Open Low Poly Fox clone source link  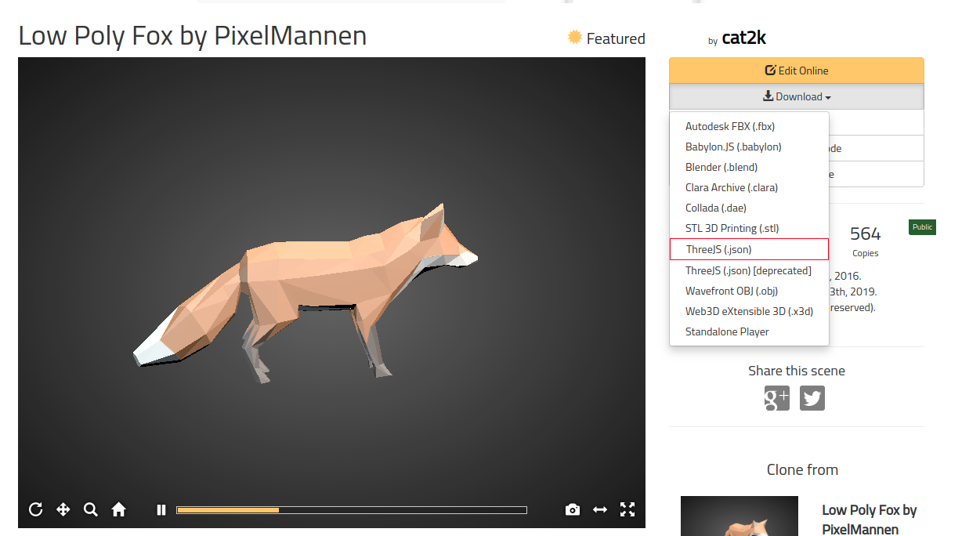tap(869, 520)
